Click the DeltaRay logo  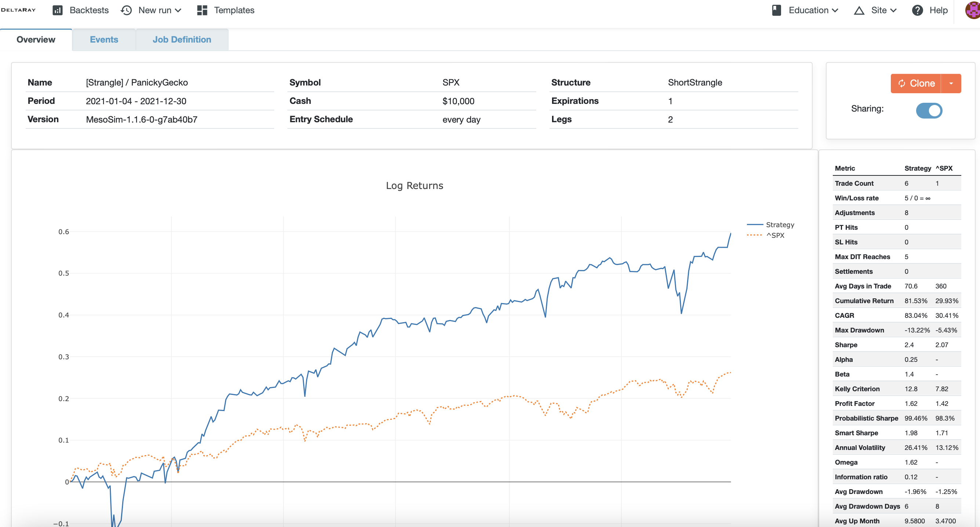click(18, 10)
